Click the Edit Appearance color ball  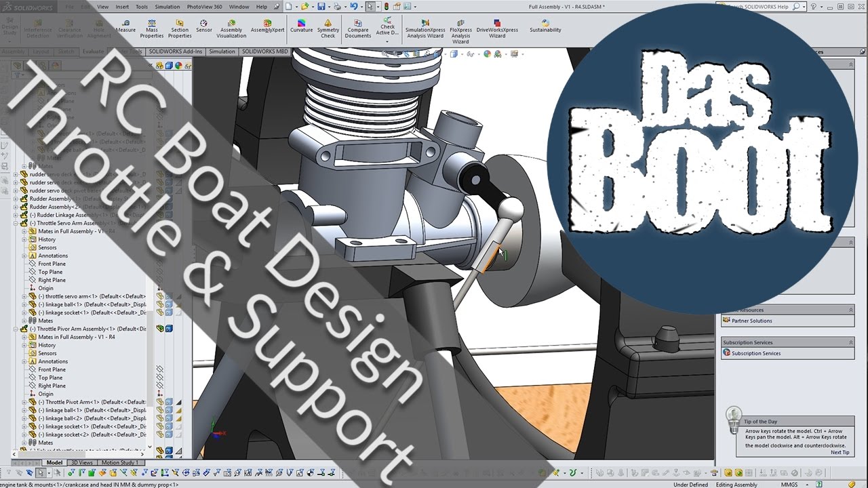click(487, 54)
